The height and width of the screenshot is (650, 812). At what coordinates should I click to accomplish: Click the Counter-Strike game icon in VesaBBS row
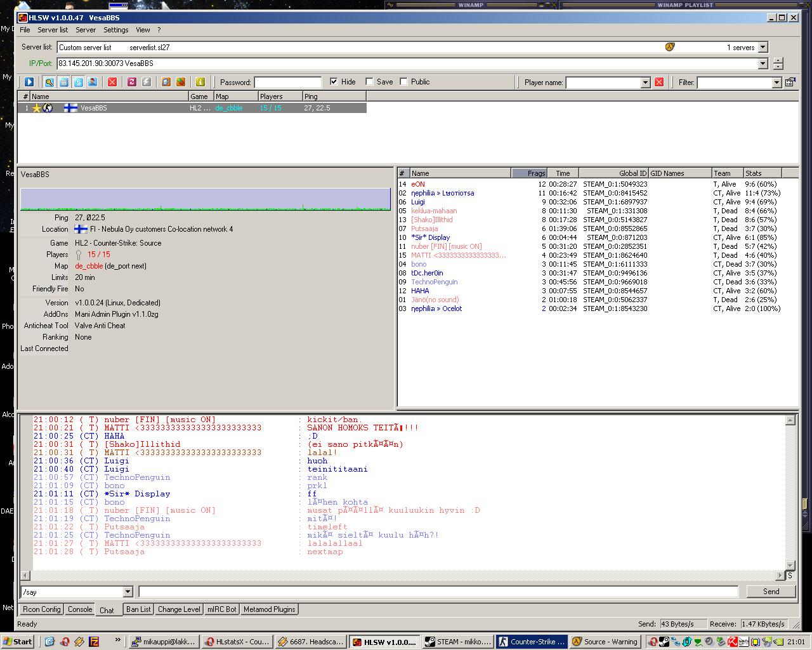(48, 108)
